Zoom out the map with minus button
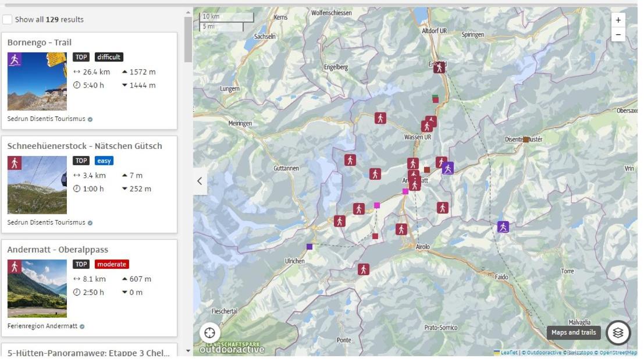The height and width of the screenshot is (359, 644). tap(618, 34)
